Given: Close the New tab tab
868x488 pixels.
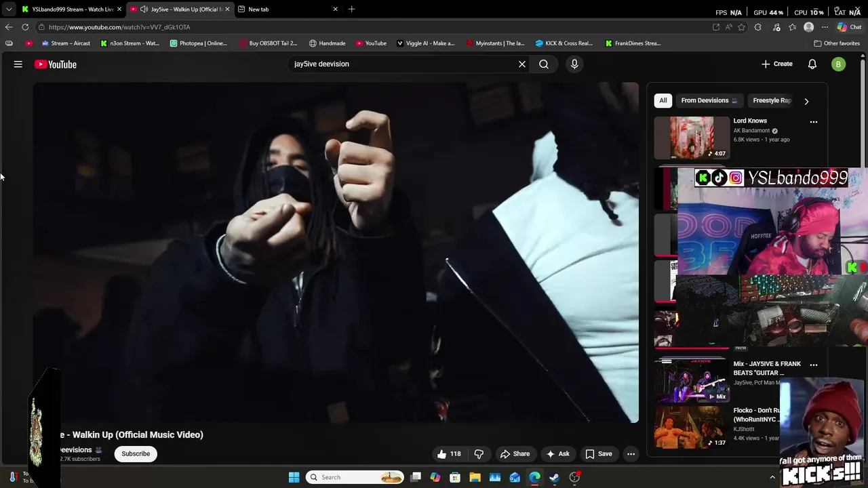Looking at the screenshot, I should (x=335, y=9).
